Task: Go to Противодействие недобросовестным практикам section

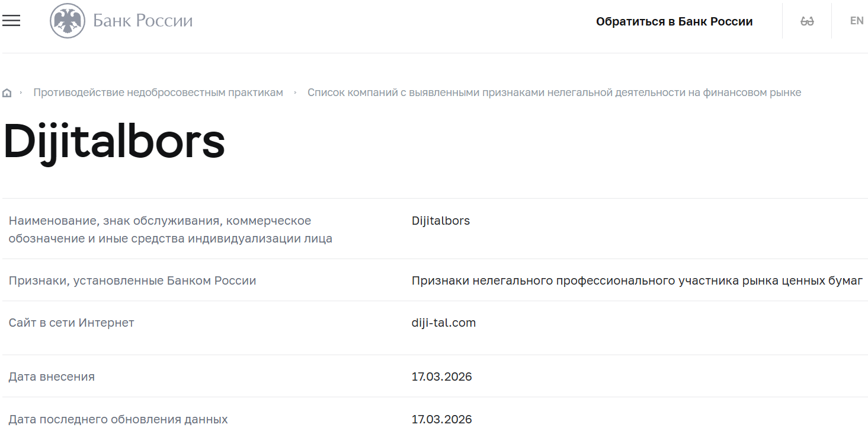Action: coord(159,92)
